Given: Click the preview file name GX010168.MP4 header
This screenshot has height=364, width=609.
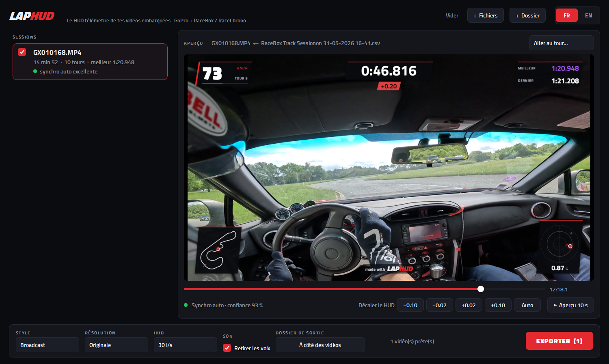Looking at the screenshot, I should [231, 43].
